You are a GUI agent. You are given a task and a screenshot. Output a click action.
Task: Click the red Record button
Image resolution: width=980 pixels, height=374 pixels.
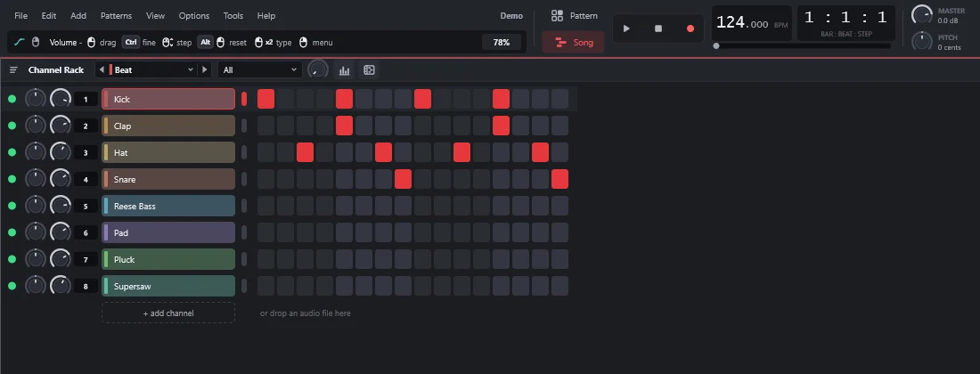click(x=690, y=28)
